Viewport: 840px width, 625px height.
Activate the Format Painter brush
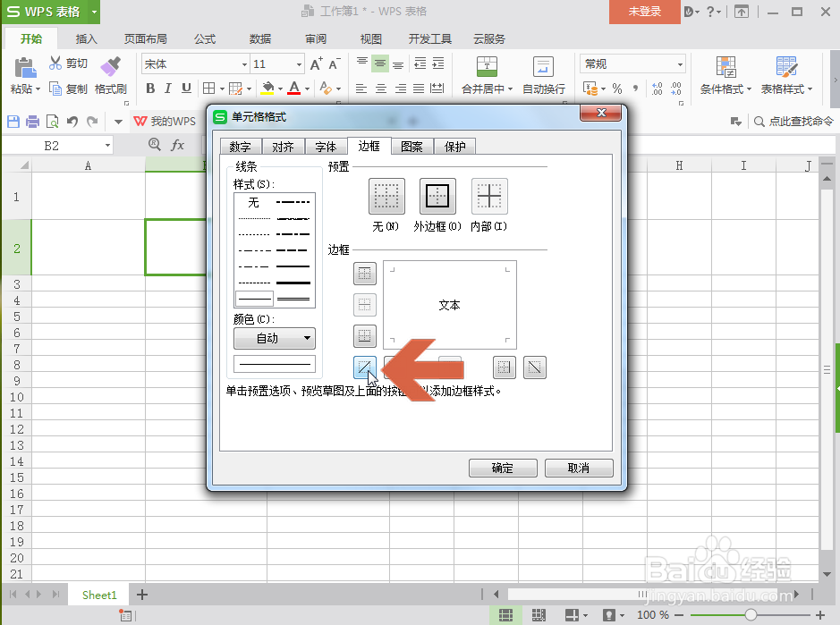111,67
